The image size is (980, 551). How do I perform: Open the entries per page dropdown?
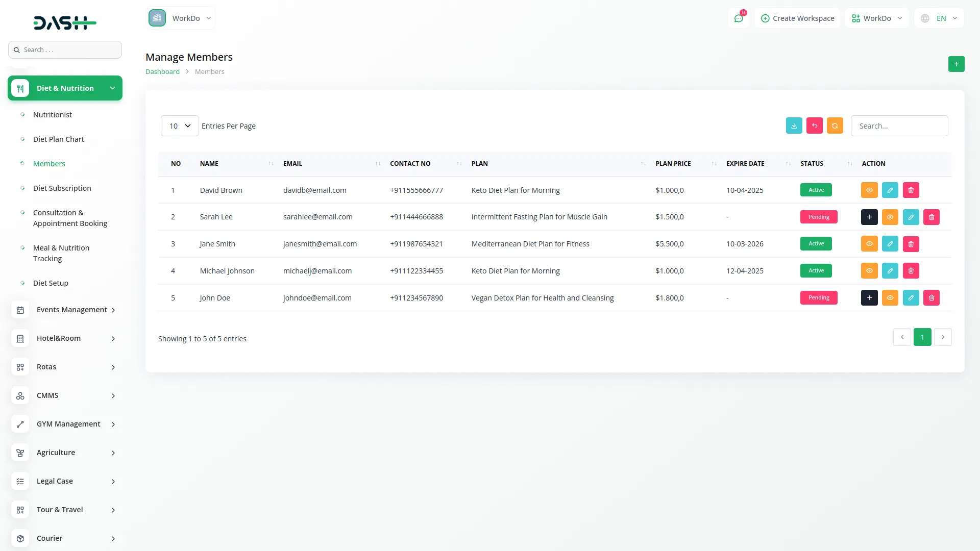(x=180, y=126)
